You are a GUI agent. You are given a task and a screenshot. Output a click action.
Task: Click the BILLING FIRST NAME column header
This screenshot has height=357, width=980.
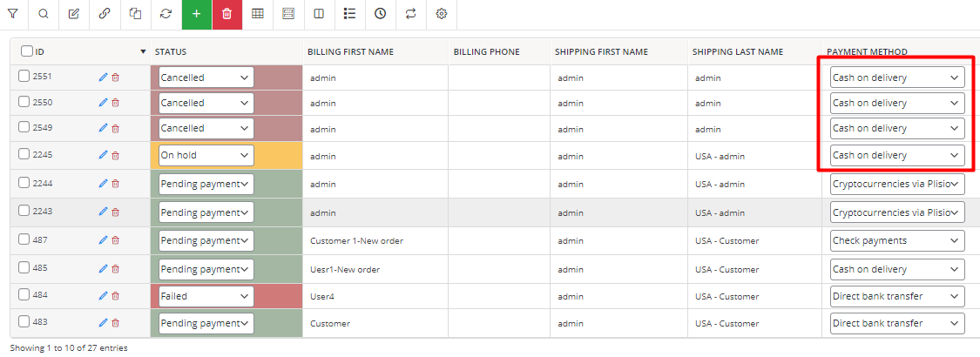point(351,52)
